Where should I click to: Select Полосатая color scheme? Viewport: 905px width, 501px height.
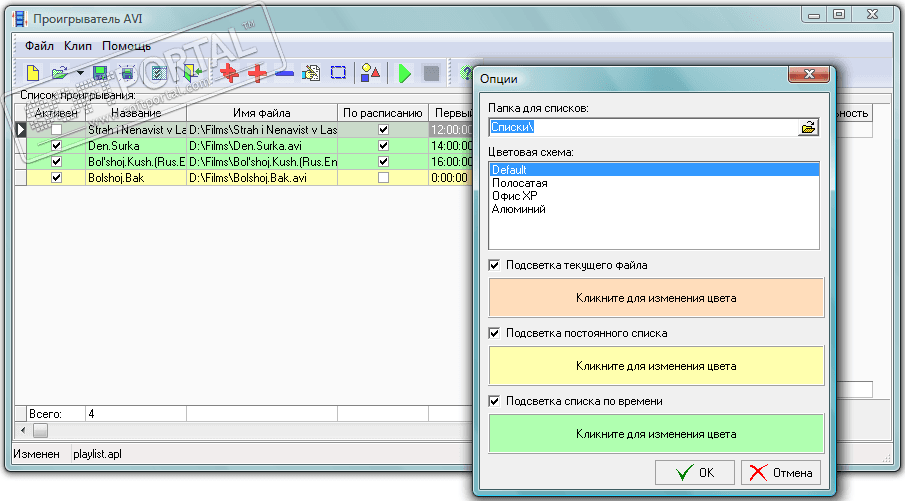tap(519, 183)
